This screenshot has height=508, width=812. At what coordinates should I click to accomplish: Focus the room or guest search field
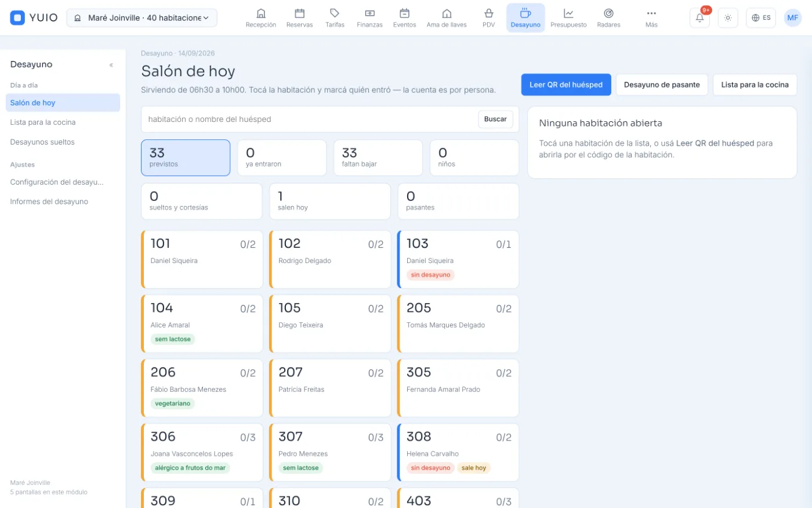pyautogui.click(x=310, y=119)
